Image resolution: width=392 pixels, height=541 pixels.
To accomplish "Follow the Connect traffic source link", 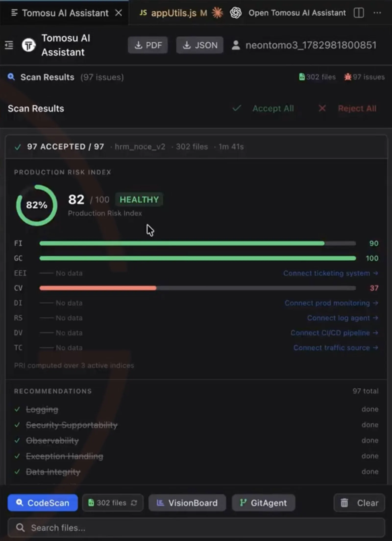I will point(336,348).
